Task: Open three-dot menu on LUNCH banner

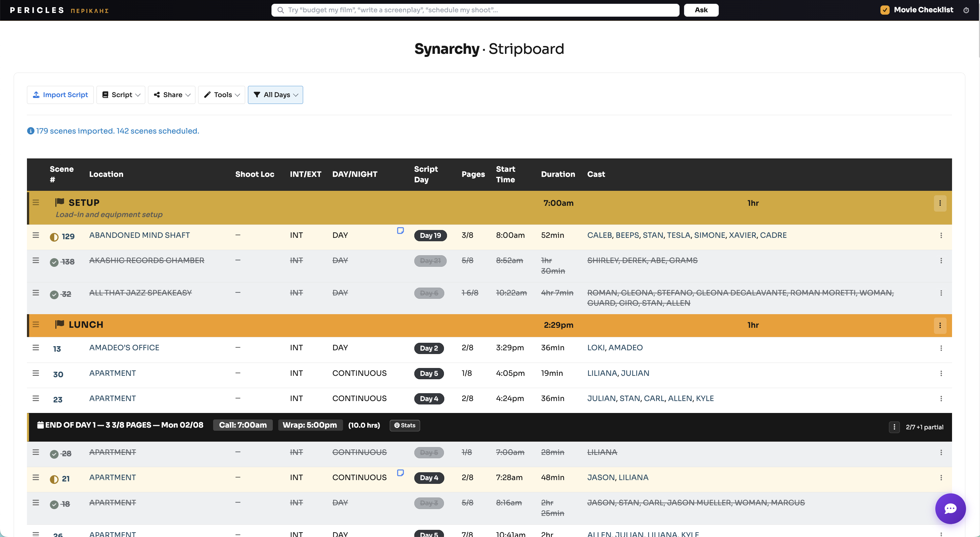Action: point(940,325)
